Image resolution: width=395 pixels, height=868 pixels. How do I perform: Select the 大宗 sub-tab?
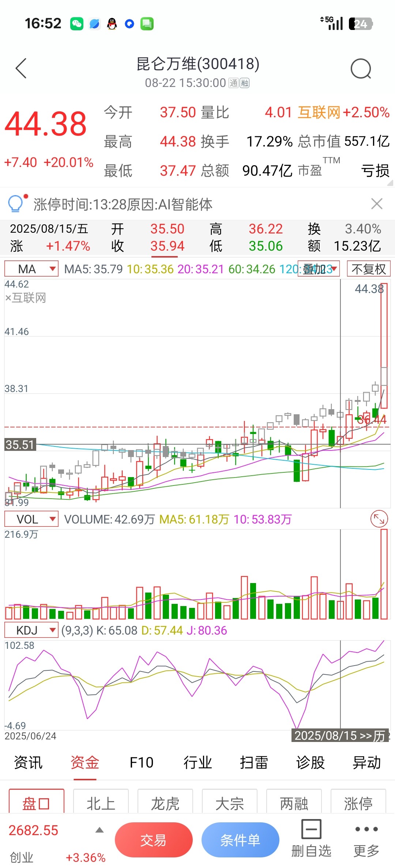230,802
